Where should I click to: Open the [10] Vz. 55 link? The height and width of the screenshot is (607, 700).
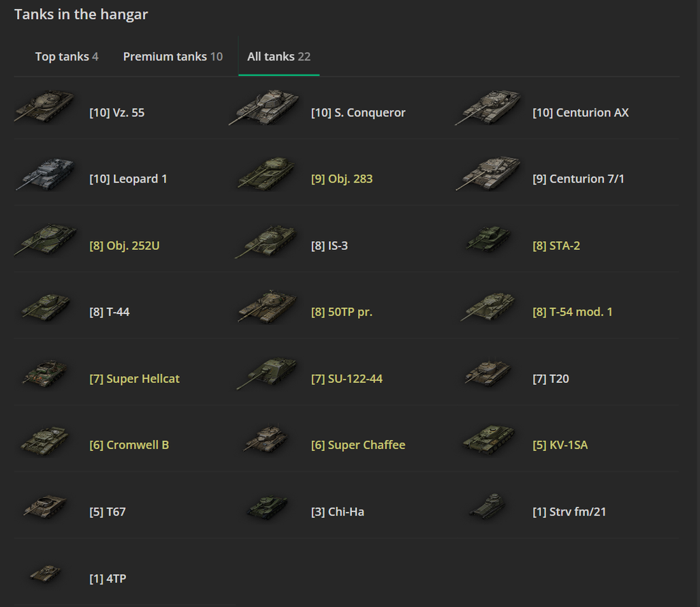117,112
